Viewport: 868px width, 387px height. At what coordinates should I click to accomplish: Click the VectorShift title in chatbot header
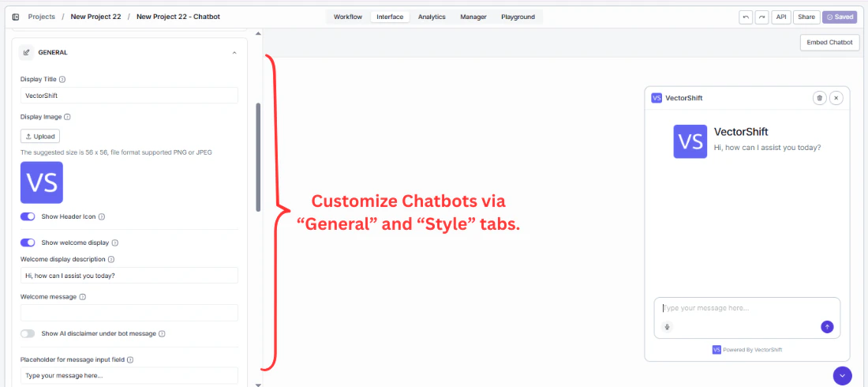tap(683, 98)
